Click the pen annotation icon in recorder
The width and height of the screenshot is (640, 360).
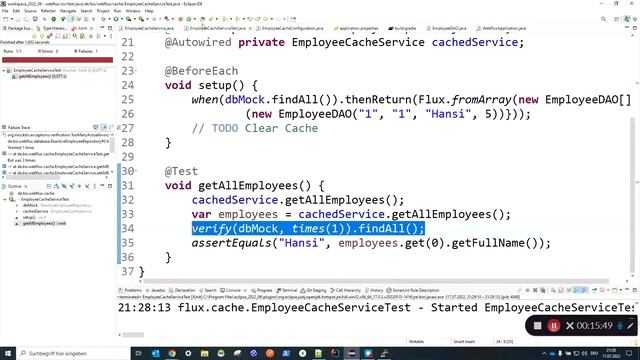tap(630, 326)
